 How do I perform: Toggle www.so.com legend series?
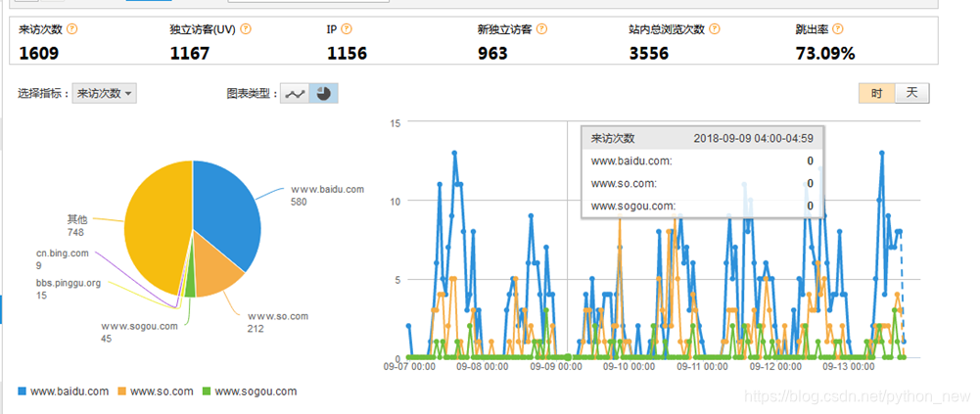pyautogui.click(x=156, y=391)
